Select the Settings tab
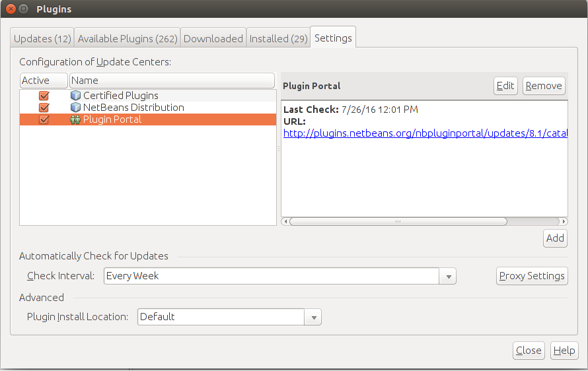This screenshot has width=588, height=371. pyautogui.click(x=333, y=38)
